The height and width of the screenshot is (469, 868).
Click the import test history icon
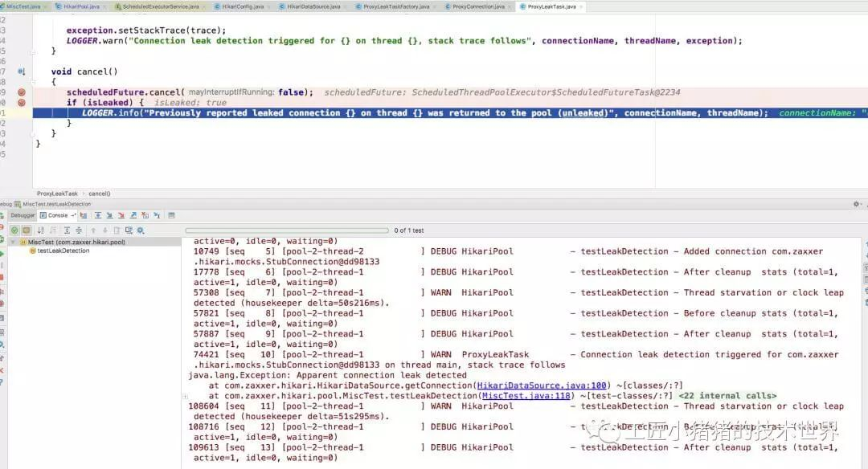[x=129, y=230]
